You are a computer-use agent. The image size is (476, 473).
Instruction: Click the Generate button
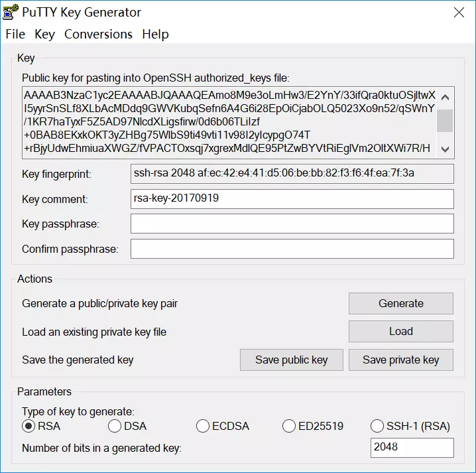coord(400,303)
